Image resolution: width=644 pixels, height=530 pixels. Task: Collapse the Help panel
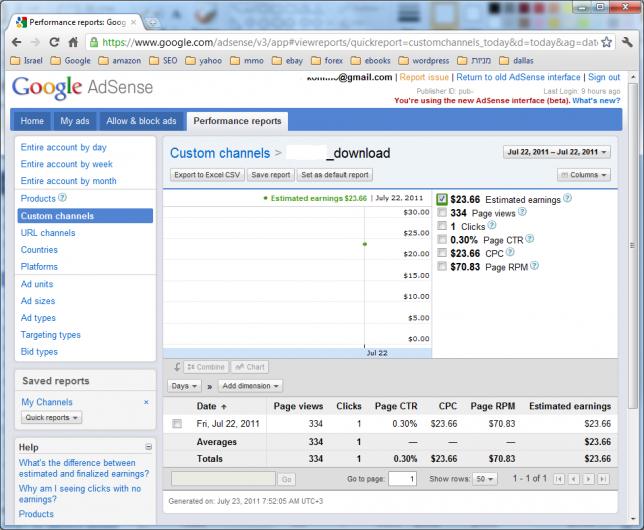149,447
